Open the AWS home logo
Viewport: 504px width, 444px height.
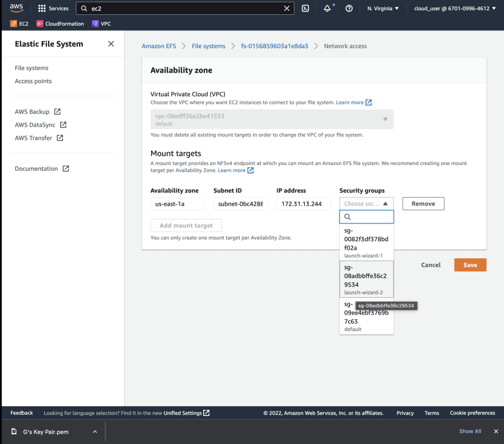[x=17, y=8]
